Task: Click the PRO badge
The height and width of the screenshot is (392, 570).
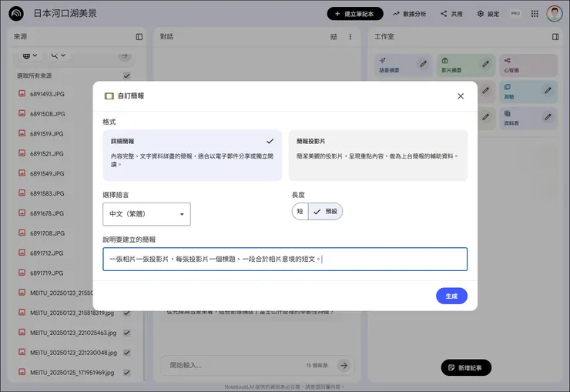Action: [515, 13]
